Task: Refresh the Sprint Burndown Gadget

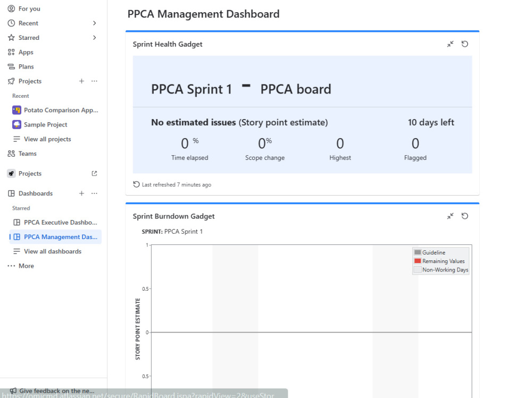Action: tap(465, 216)
